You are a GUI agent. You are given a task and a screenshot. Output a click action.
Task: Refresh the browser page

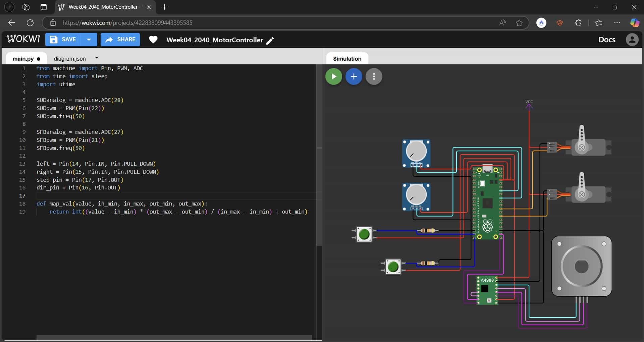[30, 23]
